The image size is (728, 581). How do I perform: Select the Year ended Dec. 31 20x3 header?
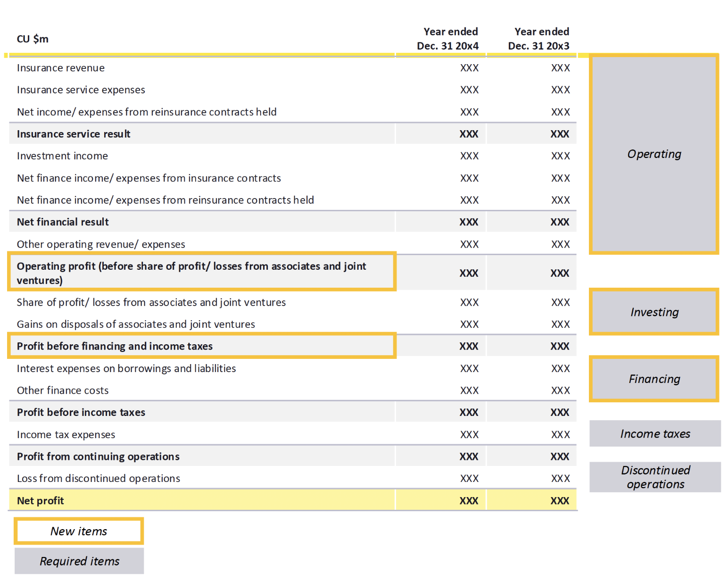539,39
